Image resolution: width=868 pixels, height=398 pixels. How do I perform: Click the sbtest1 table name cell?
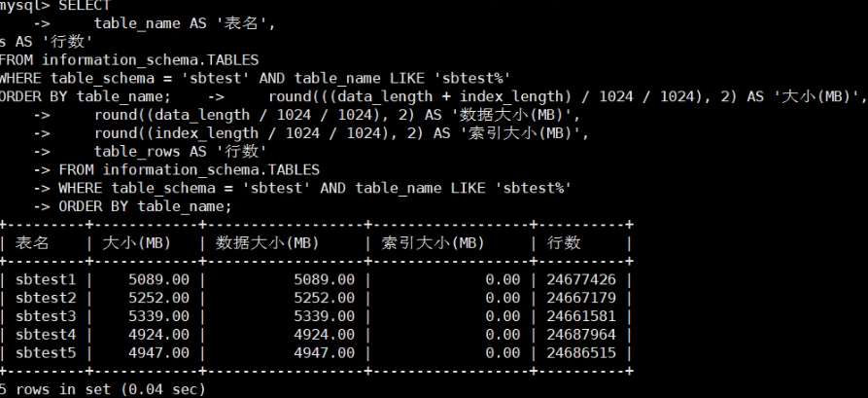click(45, 279)
